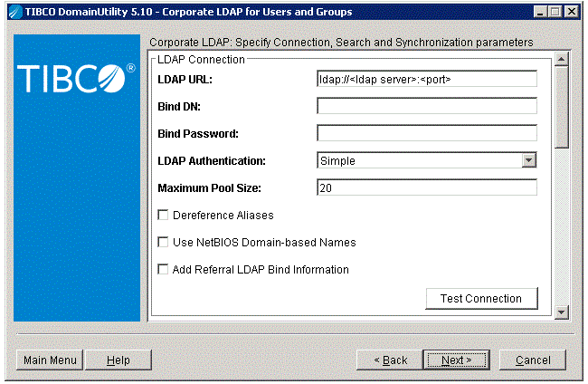Image resolution: width=588 pixels, height=384 pixels.
Task: Click the TIBCO title bar application icon
Action: [x=15, y=12]
